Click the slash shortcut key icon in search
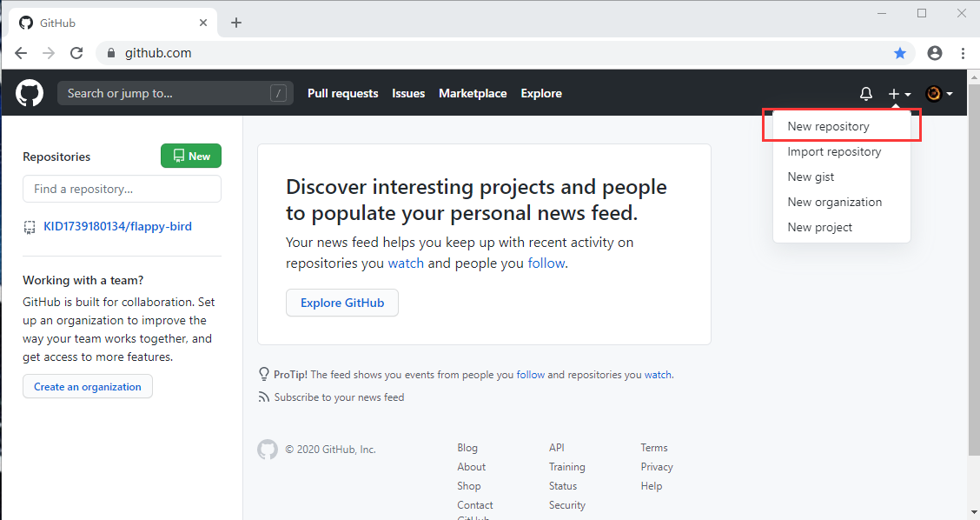 pyautogui.click(x=278, y=93)
